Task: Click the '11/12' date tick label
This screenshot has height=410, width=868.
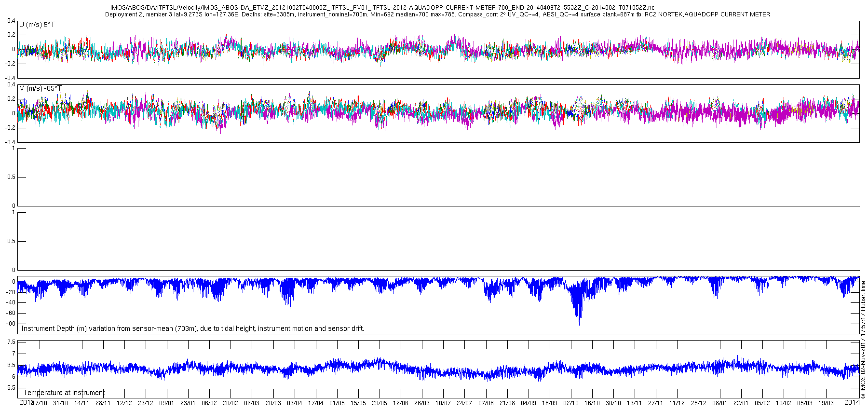Action: [x=677, y=403]
